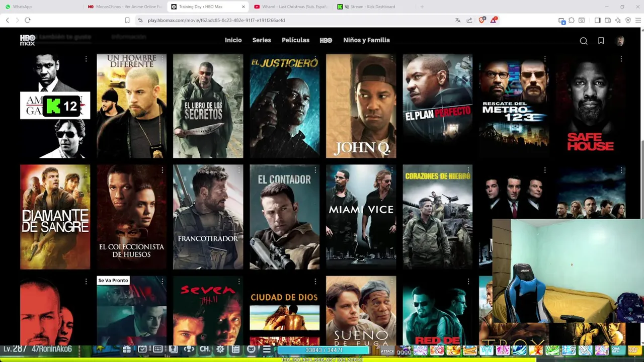Reload the HBO Max page

28,20
